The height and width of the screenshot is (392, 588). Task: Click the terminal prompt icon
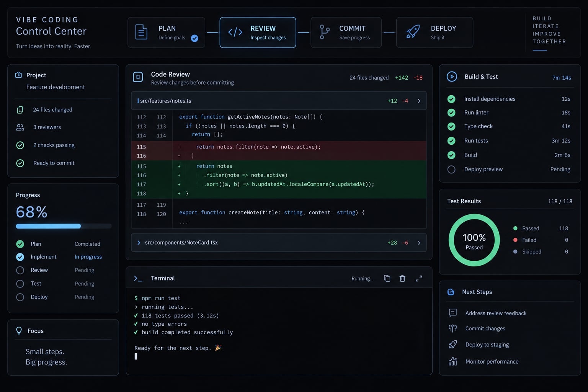coord(138,278)
